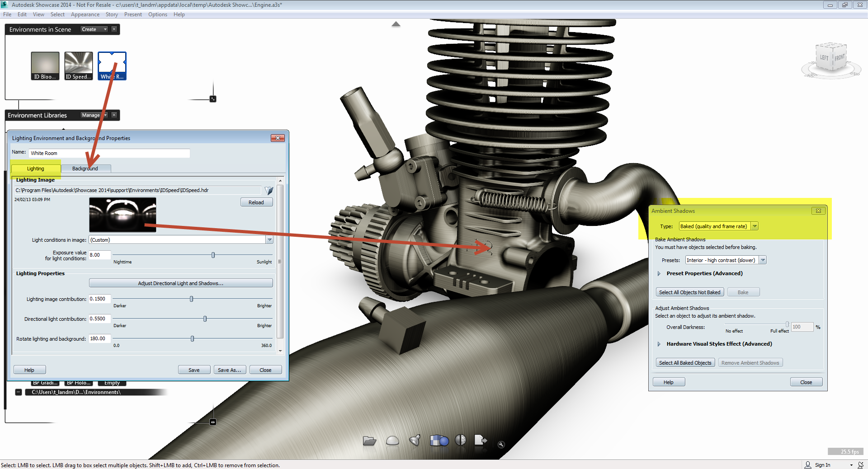Switch to the Background tab
The width and height of the screenshot is (868, 469).
click(86, 169)
